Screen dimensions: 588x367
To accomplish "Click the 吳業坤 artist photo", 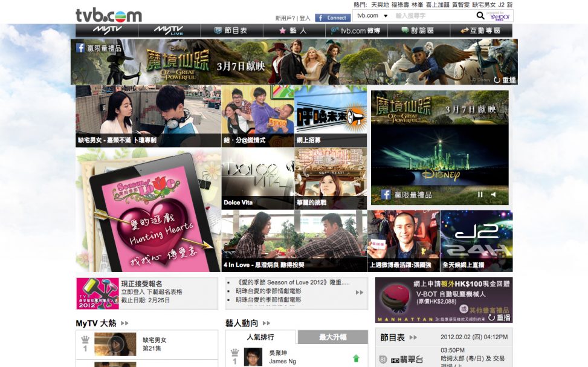I will pos(253,357).
